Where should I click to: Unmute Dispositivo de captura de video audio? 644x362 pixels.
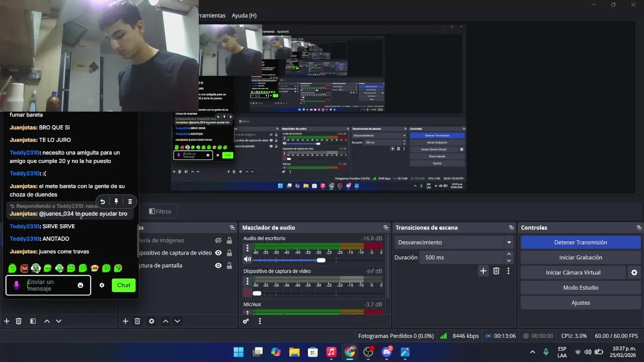247,293
